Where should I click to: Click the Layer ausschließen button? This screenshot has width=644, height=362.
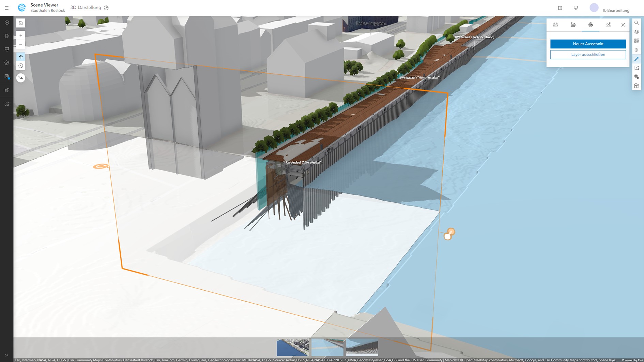588,55
